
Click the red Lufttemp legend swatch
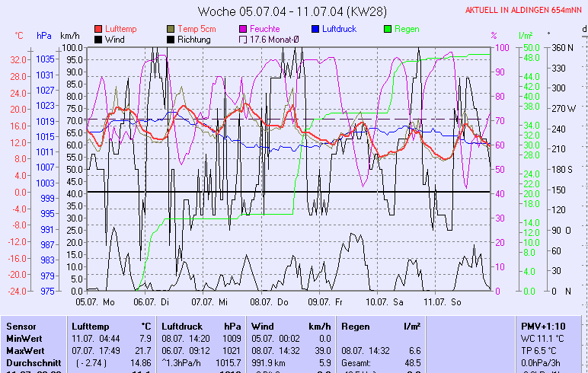click(x=98, y=29)
